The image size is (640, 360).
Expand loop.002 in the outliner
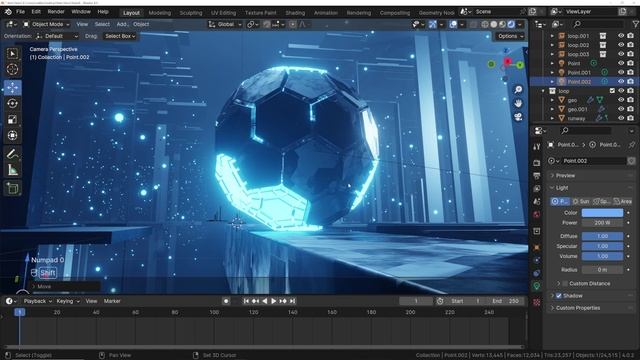552,45
